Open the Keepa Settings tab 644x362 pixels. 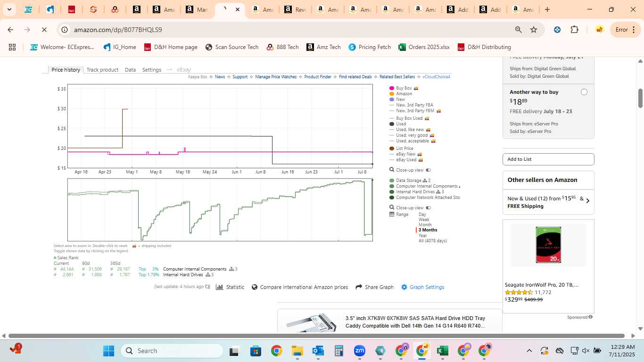[x=152, y=70]
